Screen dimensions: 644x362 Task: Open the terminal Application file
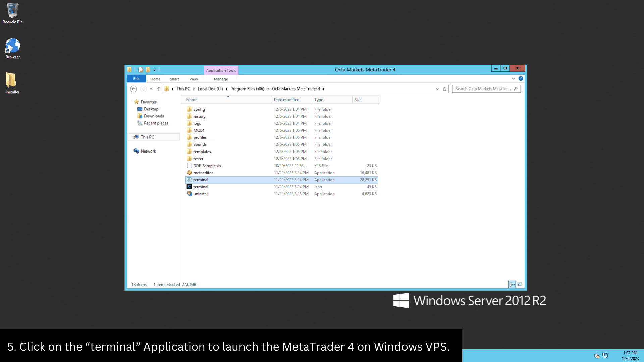tap(201, 180)
